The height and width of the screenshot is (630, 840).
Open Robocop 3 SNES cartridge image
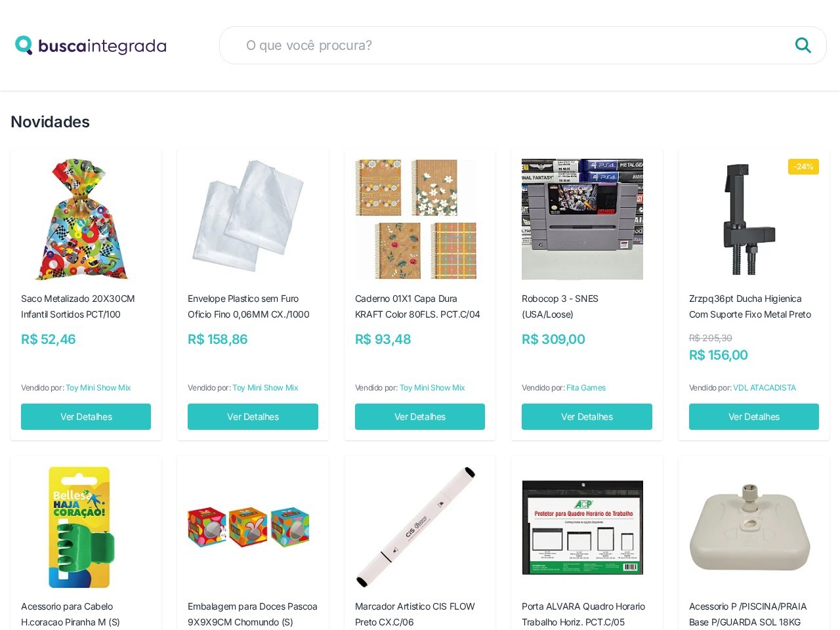click(582, 219)
